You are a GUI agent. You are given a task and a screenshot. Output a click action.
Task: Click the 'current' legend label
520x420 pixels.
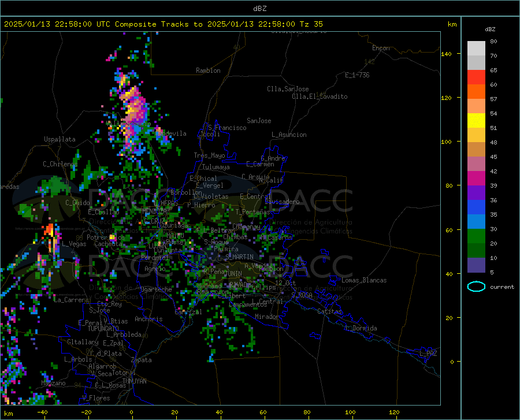click(502, 287)
